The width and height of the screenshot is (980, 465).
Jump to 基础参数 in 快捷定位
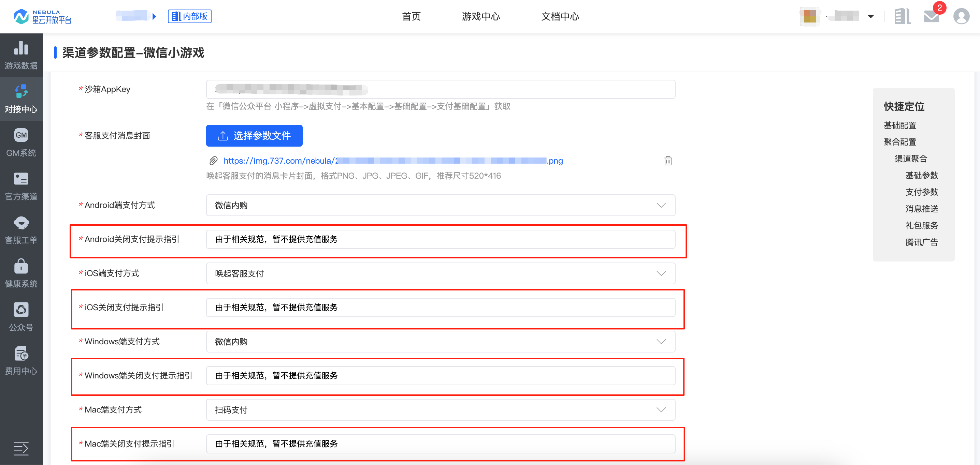(x=921, y=175)
